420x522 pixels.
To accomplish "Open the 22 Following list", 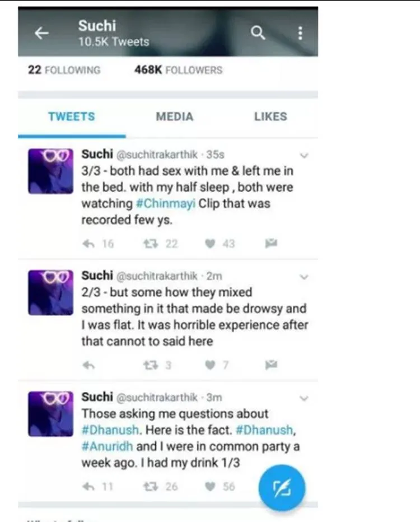I will coord(64,70).
